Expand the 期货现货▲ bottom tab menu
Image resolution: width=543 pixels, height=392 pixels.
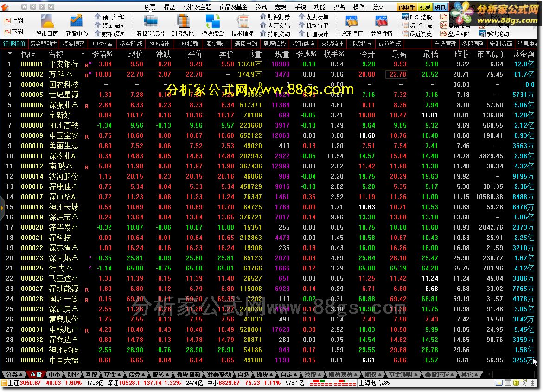[x=343, y=374]
